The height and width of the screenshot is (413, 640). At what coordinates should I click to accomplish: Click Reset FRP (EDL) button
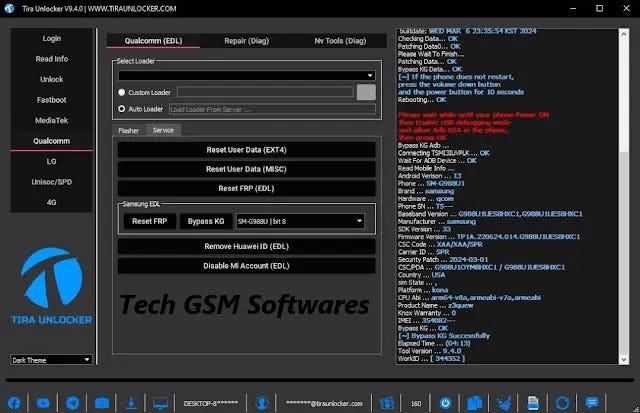tap(247, 188)
